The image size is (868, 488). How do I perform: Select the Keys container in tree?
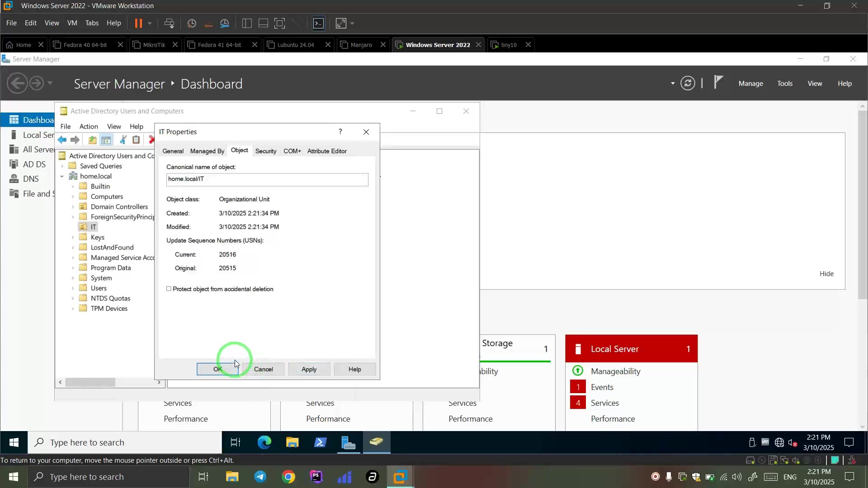[x=97, y=237]
